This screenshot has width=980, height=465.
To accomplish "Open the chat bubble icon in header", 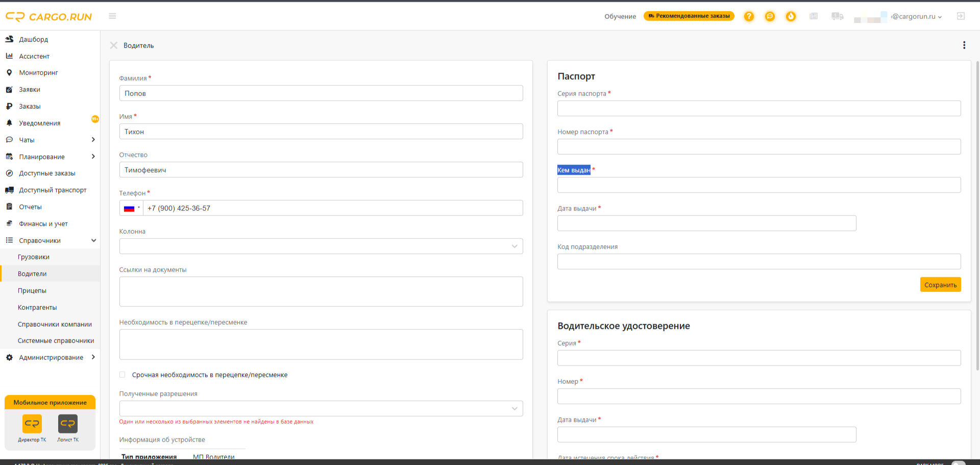I will tap(770, 16).
